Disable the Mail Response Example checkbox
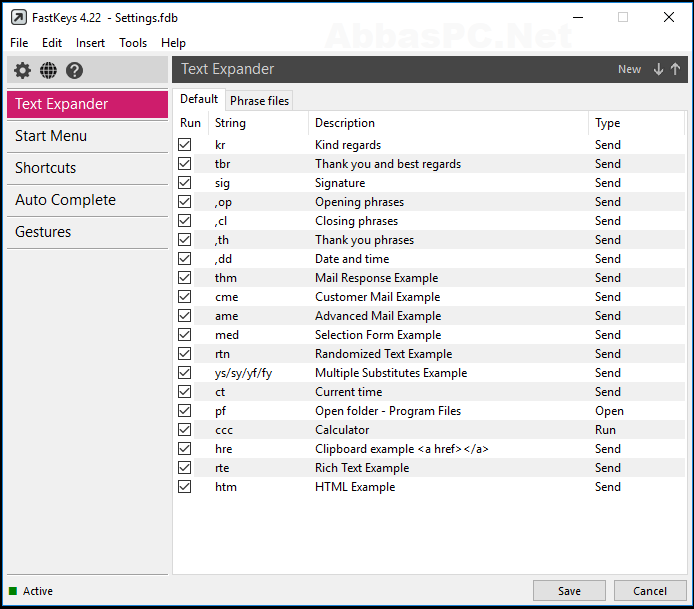Screen dimensions: 694x609 tap(185, 278)
